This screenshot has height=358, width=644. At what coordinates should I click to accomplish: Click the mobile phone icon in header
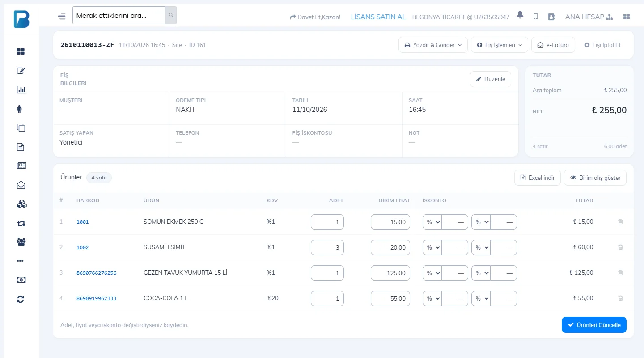coord(535,17)
